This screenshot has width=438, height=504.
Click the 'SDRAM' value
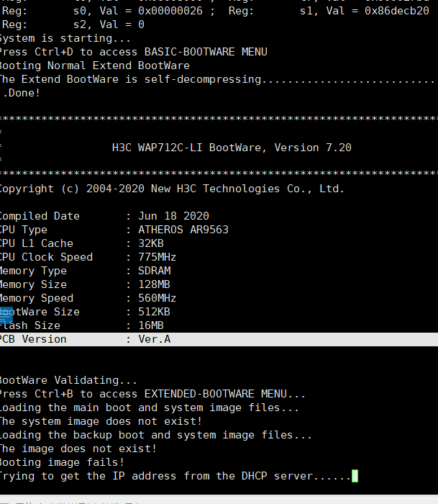pos(155,271)
